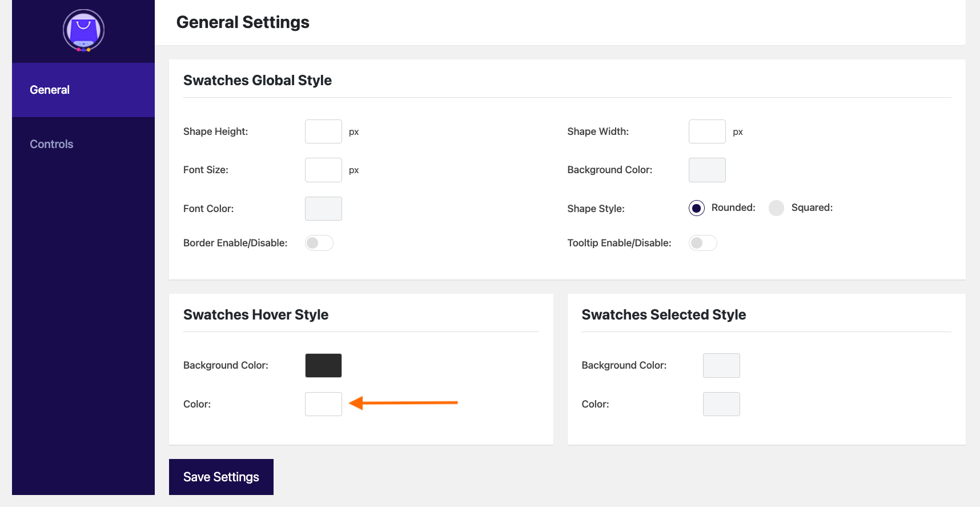Click the Swatches Selected Style heading

pyautogui.click(x=664, y=315)
